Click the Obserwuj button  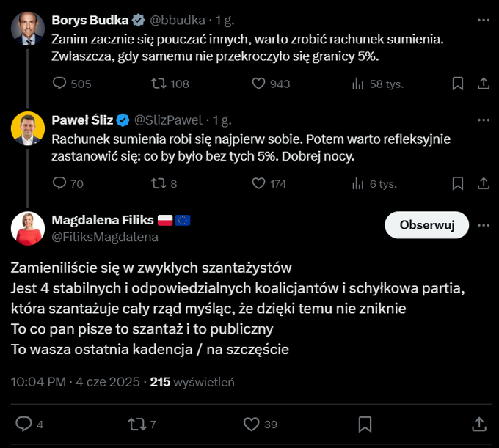pyautogui.click(x=426, y=225)
